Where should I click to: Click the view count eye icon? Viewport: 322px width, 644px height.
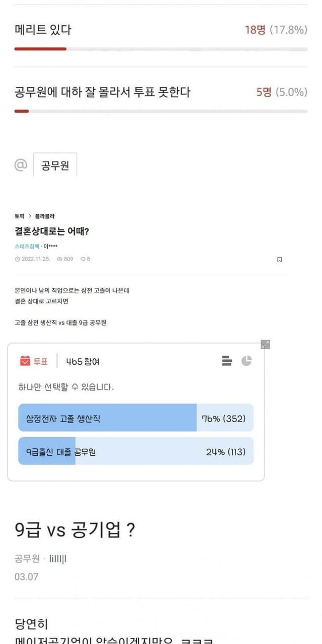point(59,259)
